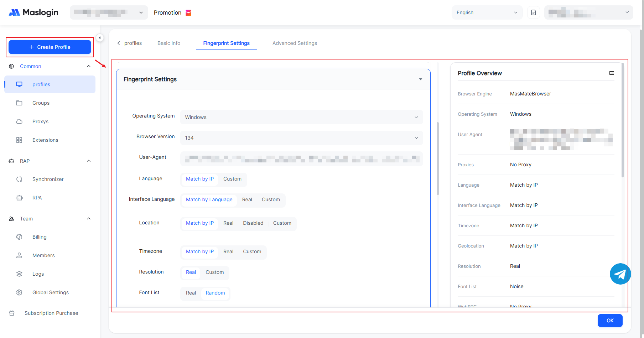Set Language to Custom

(x=232, y=179)
